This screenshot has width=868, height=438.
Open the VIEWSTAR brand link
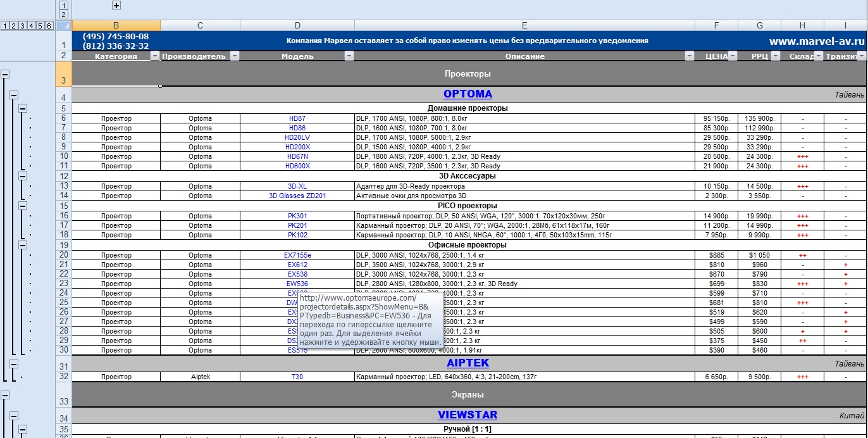468,415
